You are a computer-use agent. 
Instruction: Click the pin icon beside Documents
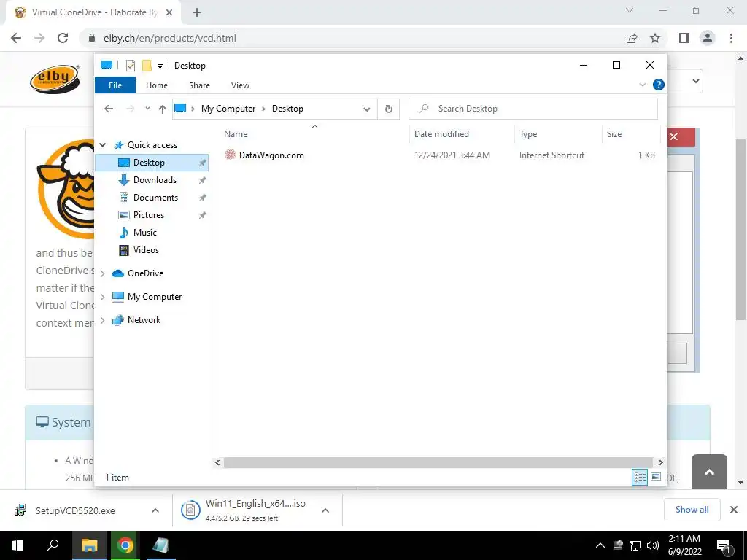(x=203, y=198)
